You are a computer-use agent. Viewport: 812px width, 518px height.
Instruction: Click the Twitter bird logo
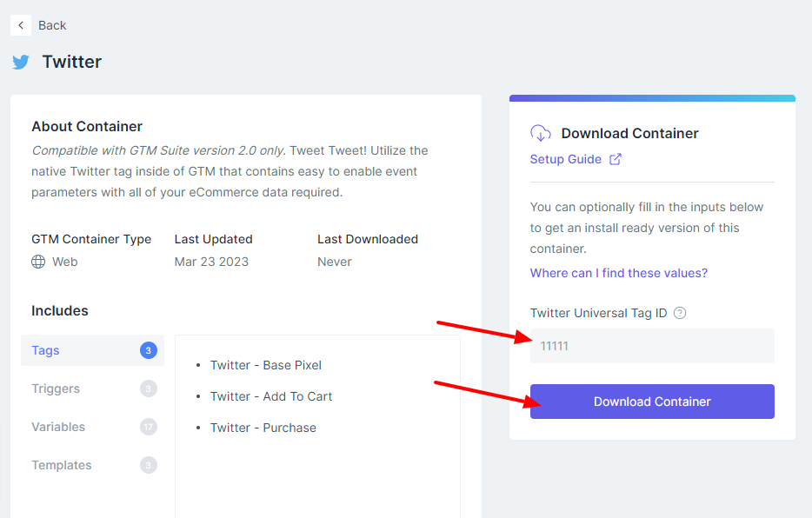pos(21,62)
